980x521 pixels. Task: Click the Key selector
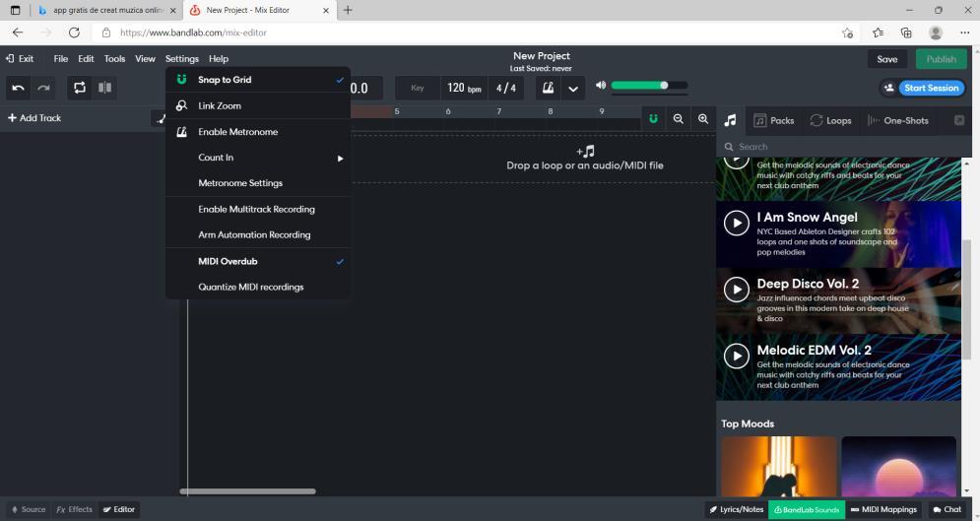tap(418, 88)
